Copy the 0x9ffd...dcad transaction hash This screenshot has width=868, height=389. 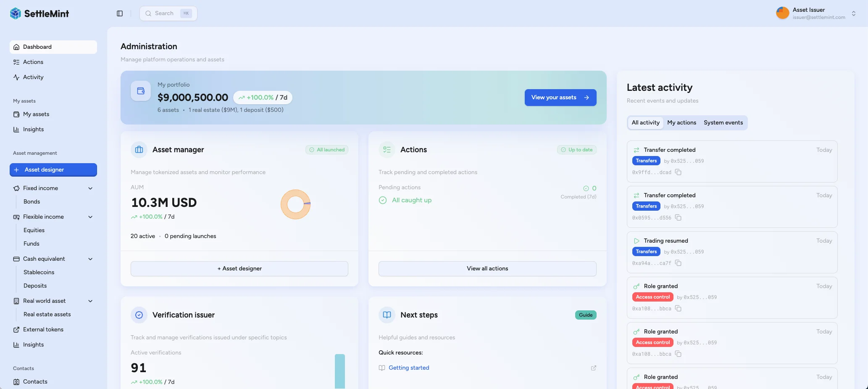coord(678,172)
